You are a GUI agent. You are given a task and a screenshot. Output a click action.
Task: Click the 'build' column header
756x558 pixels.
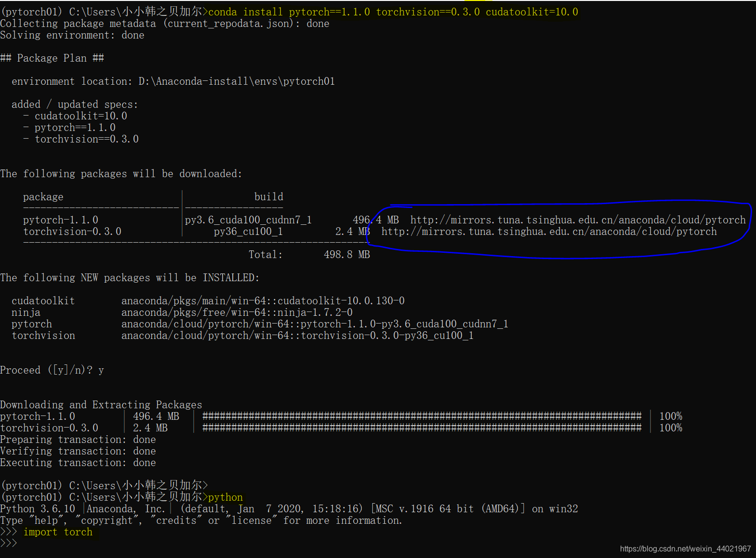[x=269, y=196]
